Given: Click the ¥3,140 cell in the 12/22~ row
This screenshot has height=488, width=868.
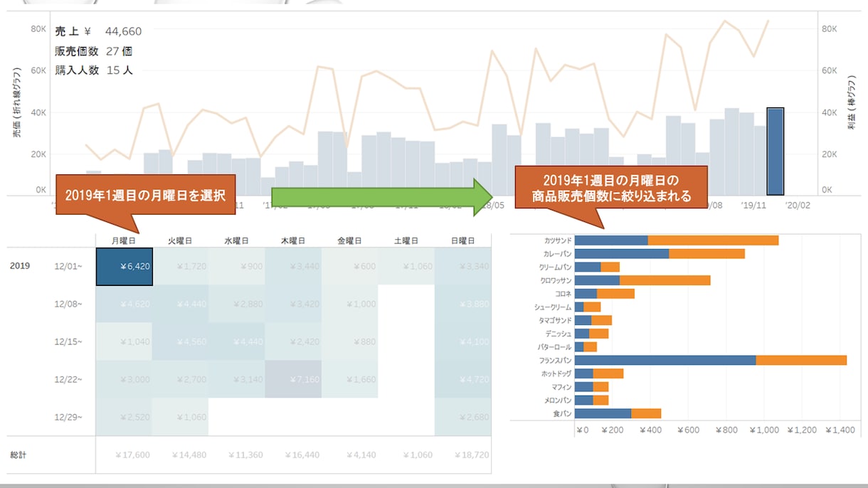Looking at the screenshot, I should (x=237, y=379).
